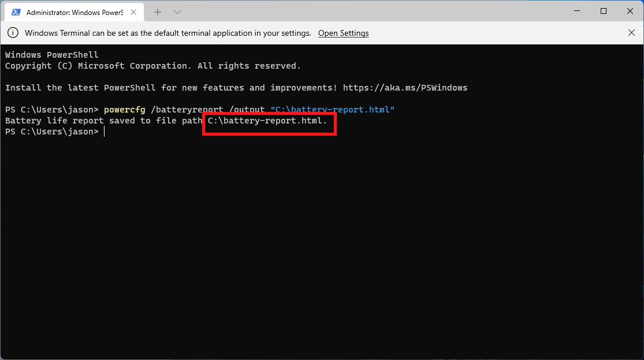This screenshot has height=360, width=644.
Task: Minimize the Windows Terminal window
Action: point(576,11)
